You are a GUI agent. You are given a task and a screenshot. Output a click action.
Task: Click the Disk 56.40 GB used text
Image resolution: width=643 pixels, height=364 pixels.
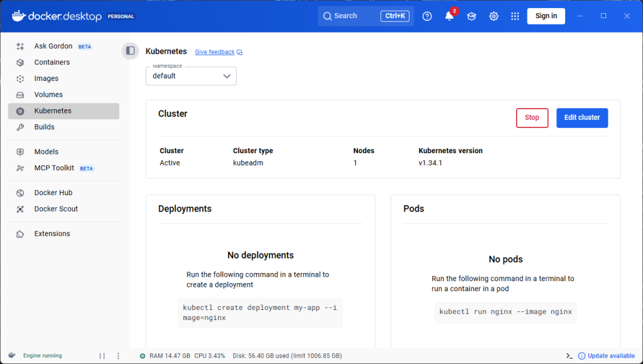(x=287, y=356)
